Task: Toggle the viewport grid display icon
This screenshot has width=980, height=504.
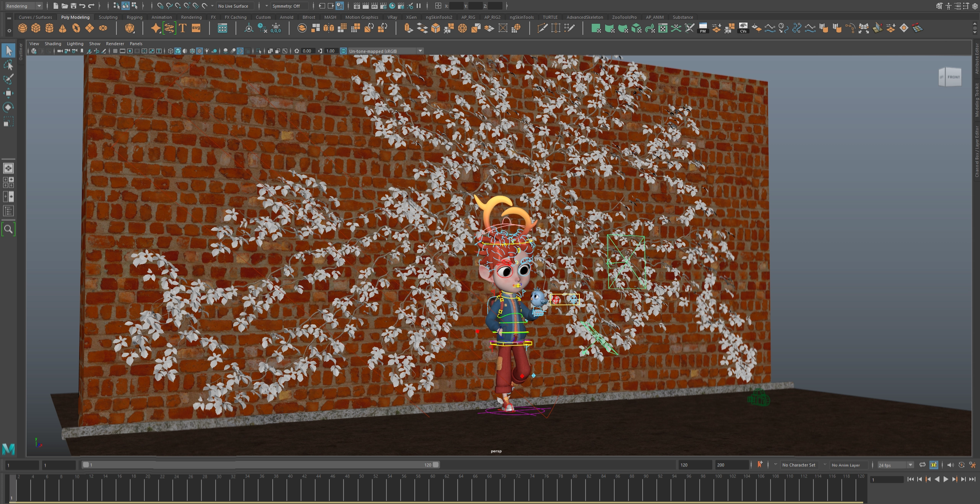Action: [x=115, y=51]
